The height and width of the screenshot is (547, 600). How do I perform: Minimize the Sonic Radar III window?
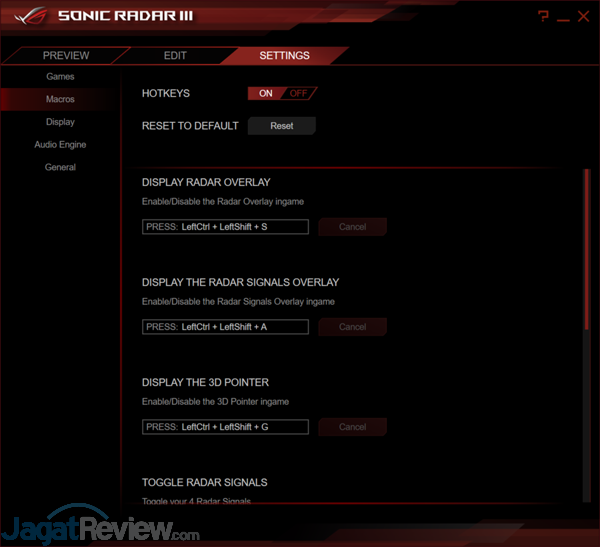[x=563, y=20]
